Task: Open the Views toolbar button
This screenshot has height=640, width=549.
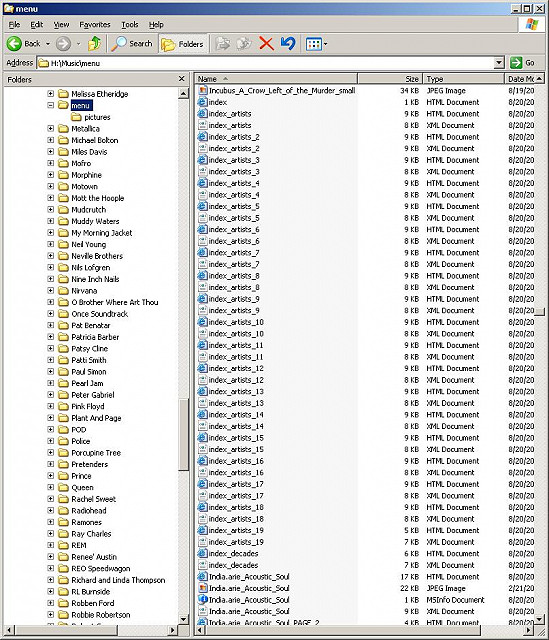Action: pyautogui.click(x=316, y=44)
